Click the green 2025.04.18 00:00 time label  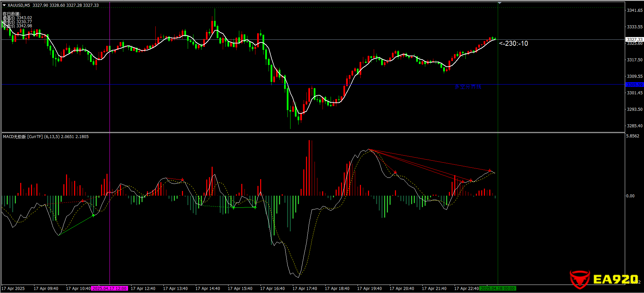498,289
